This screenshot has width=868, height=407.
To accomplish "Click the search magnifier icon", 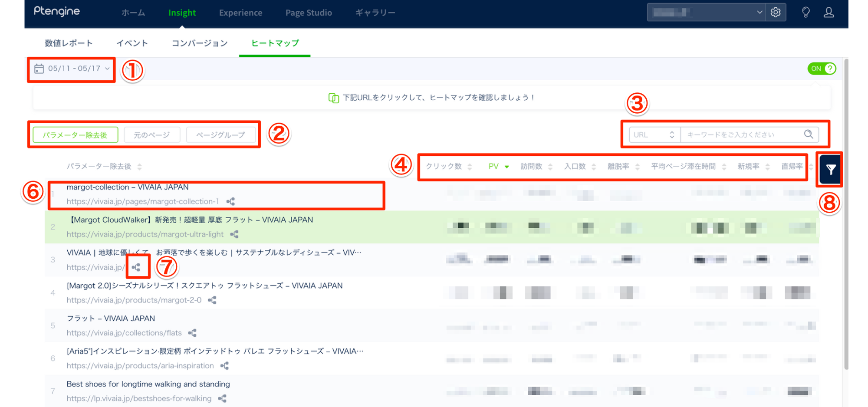I will pos(808,135).
